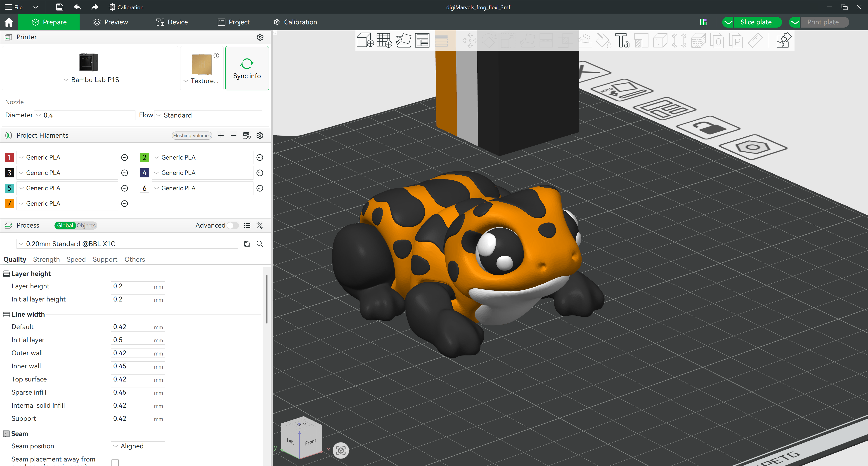Edit filament 7 preset via its circle icon

125,204
